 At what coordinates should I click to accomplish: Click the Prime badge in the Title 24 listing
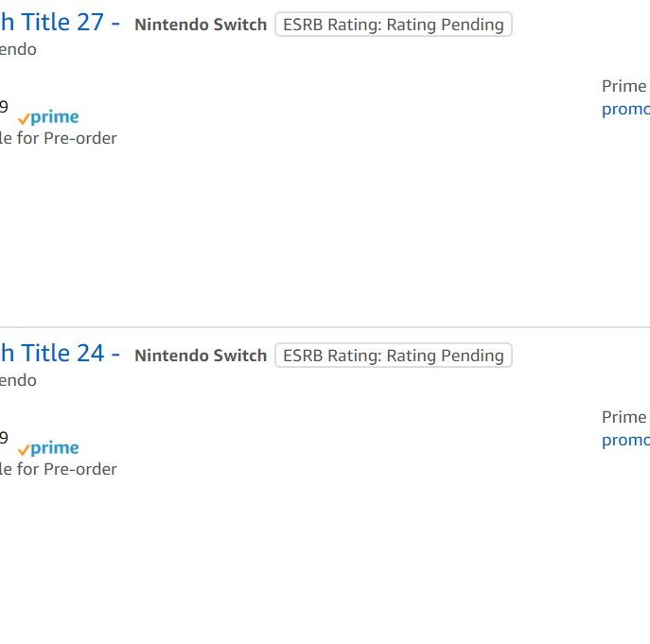(49, 449)
